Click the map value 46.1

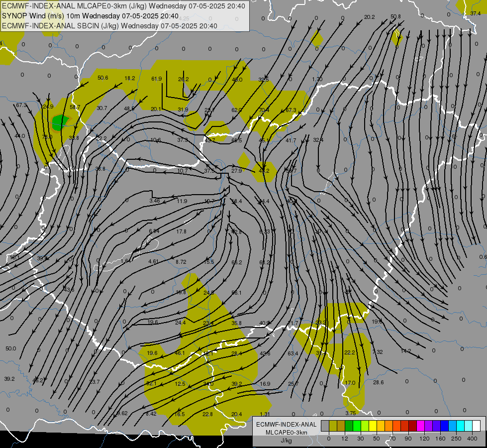[x=180, y=353]
